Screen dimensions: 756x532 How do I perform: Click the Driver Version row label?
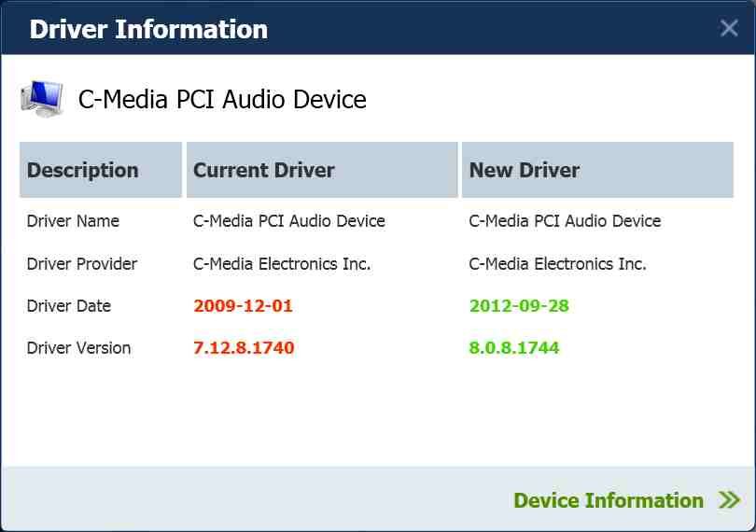(78, 348)
